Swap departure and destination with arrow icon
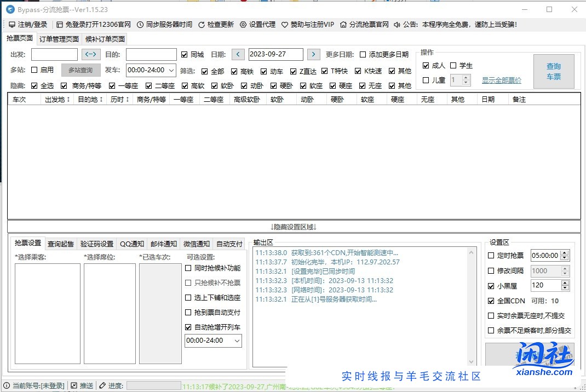Screen dimensions: 586x392 [x=91, y=54]
